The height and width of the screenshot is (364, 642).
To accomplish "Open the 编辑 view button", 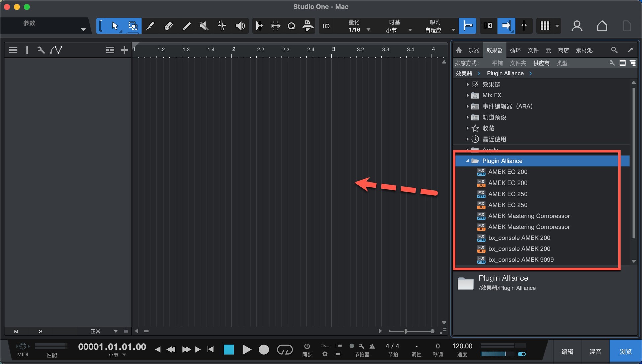I will point(567,352).
